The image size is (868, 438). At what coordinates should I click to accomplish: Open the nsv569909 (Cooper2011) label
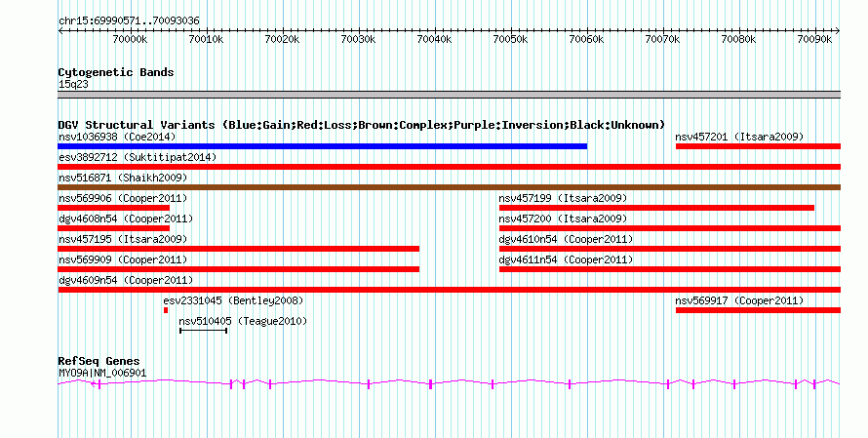123,259
